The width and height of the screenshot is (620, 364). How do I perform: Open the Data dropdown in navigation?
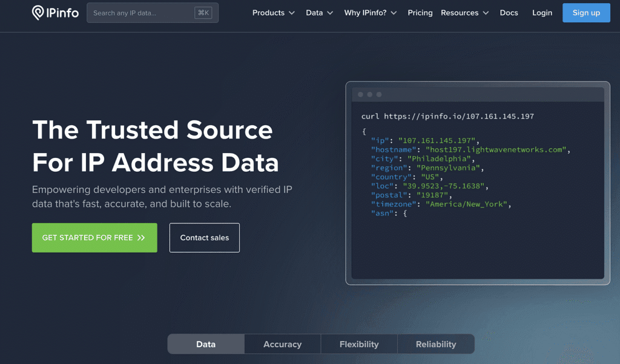click(320, 13)
